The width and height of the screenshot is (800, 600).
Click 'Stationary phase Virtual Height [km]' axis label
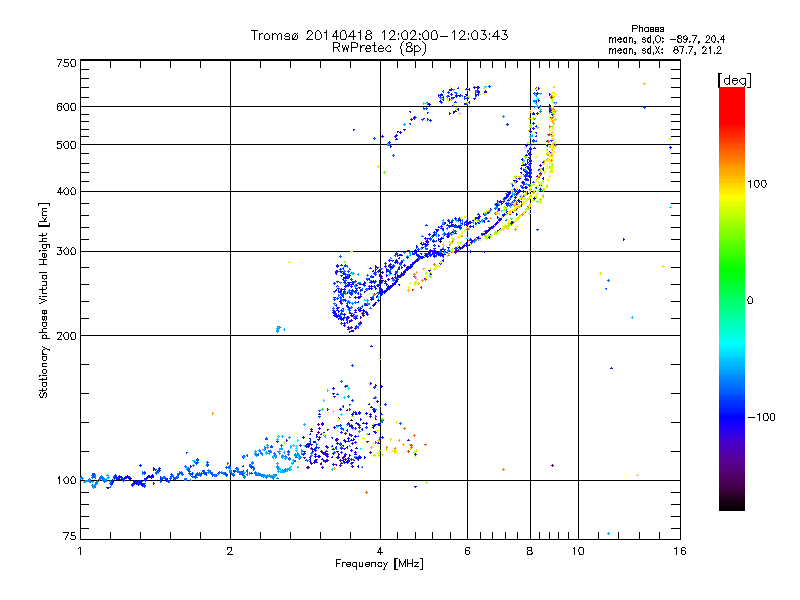click(43, 300)
